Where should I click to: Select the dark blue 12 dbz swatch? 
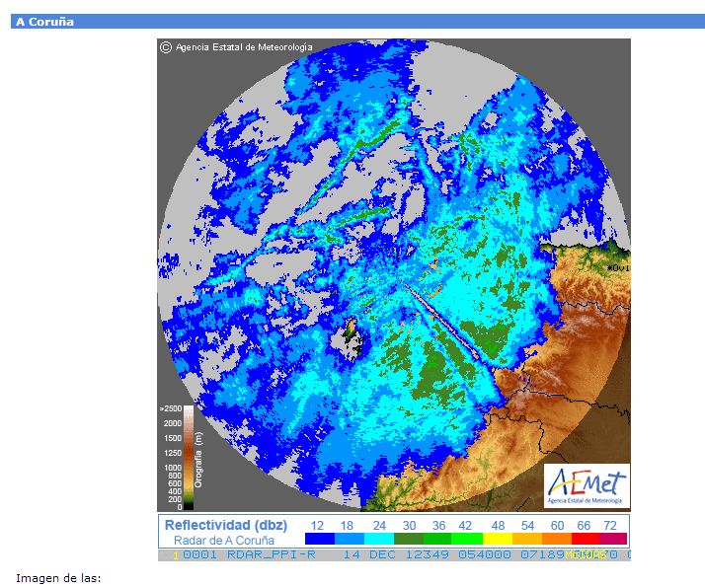pos(318,540)
